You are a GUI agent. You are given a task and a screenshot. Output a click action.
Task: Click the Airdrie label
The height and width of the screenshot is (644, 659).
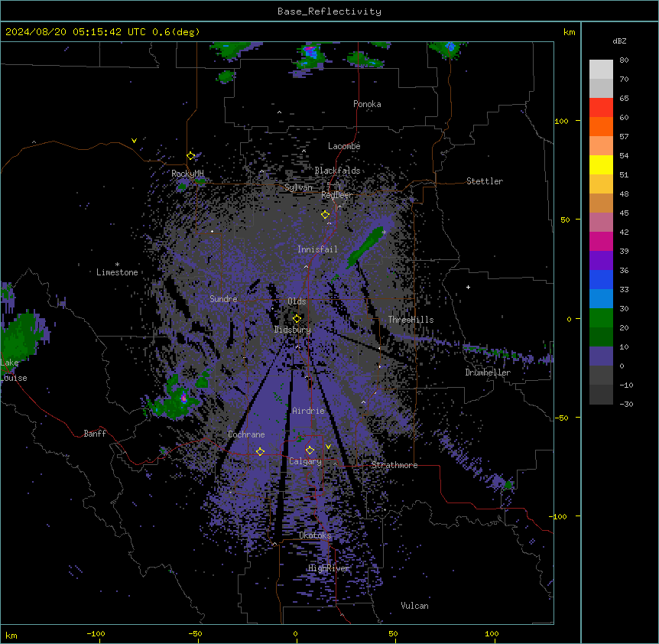click(x=309, y=411)
